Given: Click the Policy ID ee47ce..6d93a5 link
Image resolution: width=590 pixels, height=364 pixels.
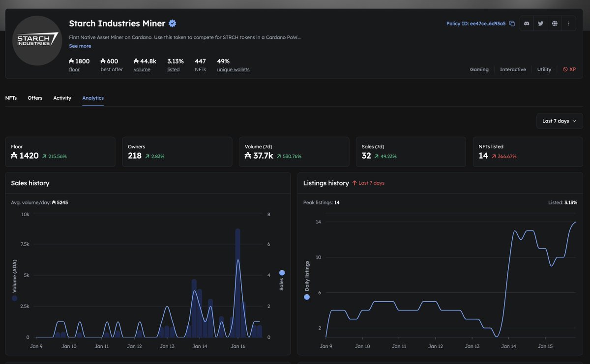Looking at the screenshot, I should [475, 24].
